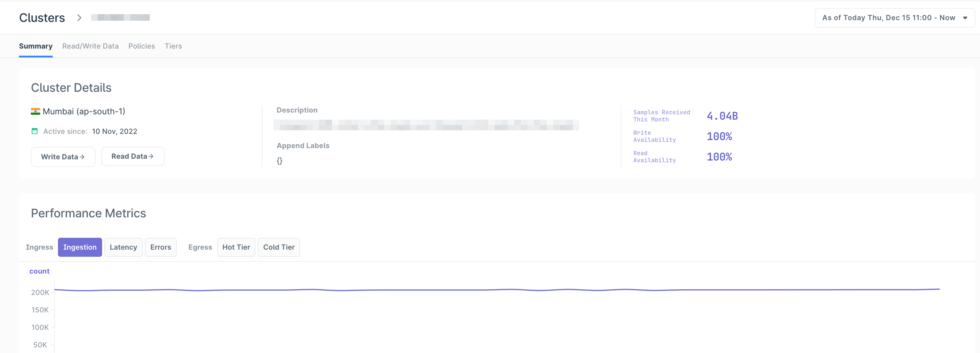Click the Clusters breadcrumb link
Screen dimensions: 980x353
coord(42,18)
